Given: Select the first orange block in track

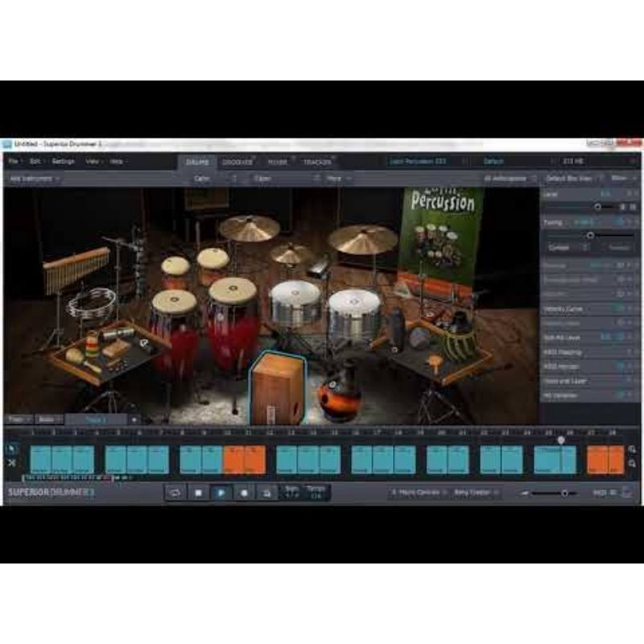Looking at the screenshot, I should tap(233, 459).
